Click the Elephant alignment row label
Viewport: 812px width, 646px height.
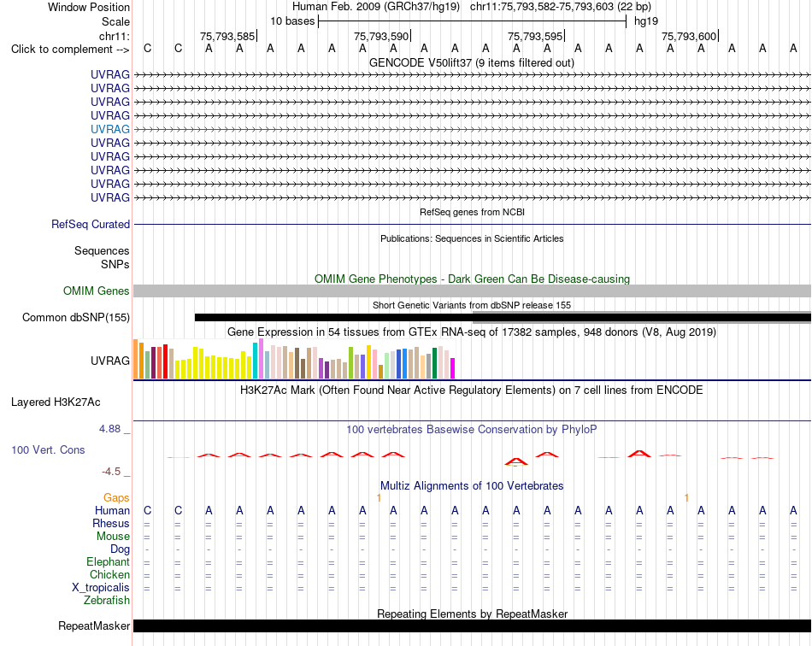[108, 562]
